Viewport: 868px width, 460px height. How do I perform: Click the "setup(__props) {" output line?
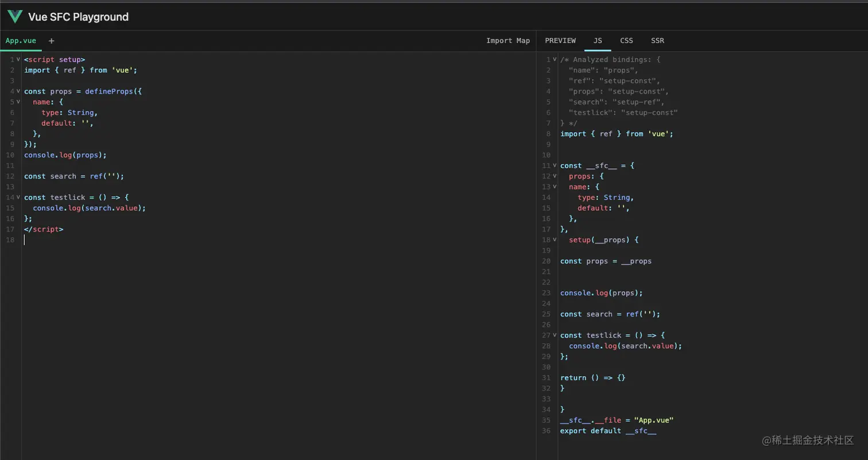pyautogui.click(x=604, y=240)
